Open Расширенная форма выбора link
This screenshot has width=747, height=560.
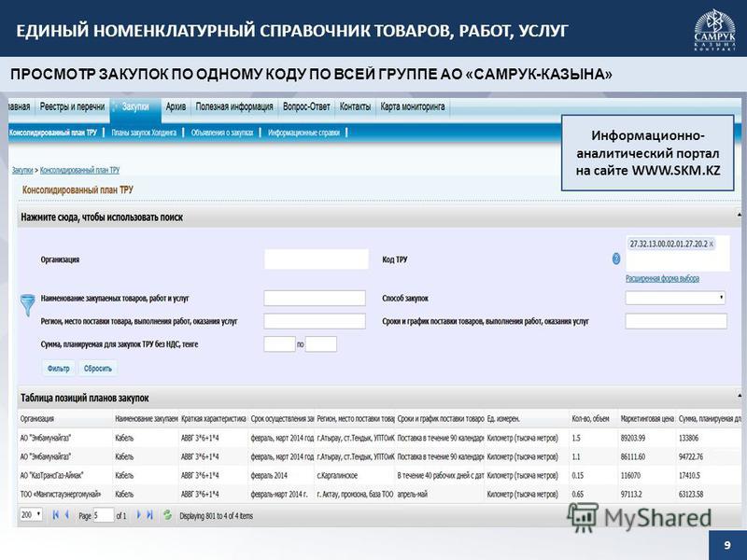tap(662, 278)
